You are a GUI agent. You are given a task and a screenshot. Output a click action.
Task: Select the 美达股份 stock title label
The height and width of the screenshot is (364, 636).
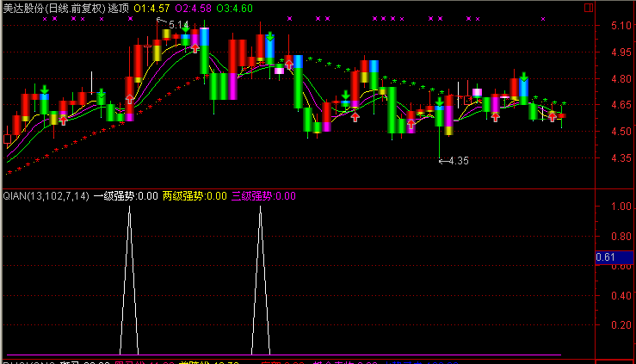click(23, 7)
